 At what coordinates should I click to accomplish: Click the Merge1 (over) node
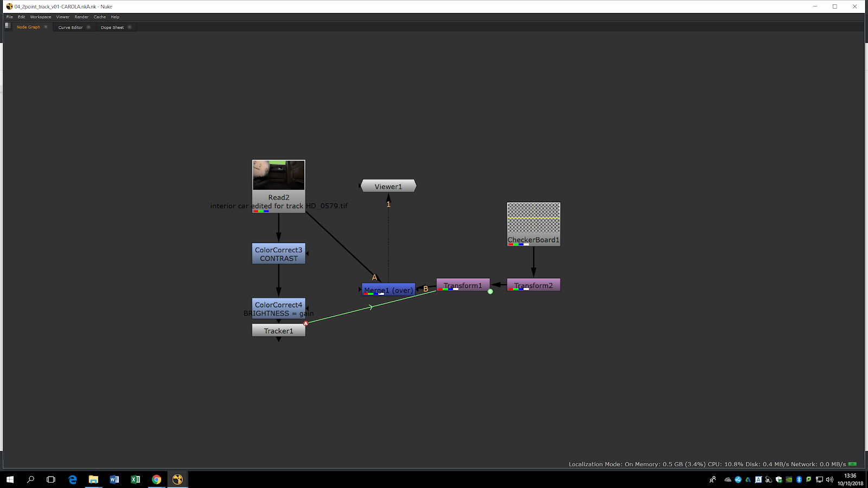[388, 290]
